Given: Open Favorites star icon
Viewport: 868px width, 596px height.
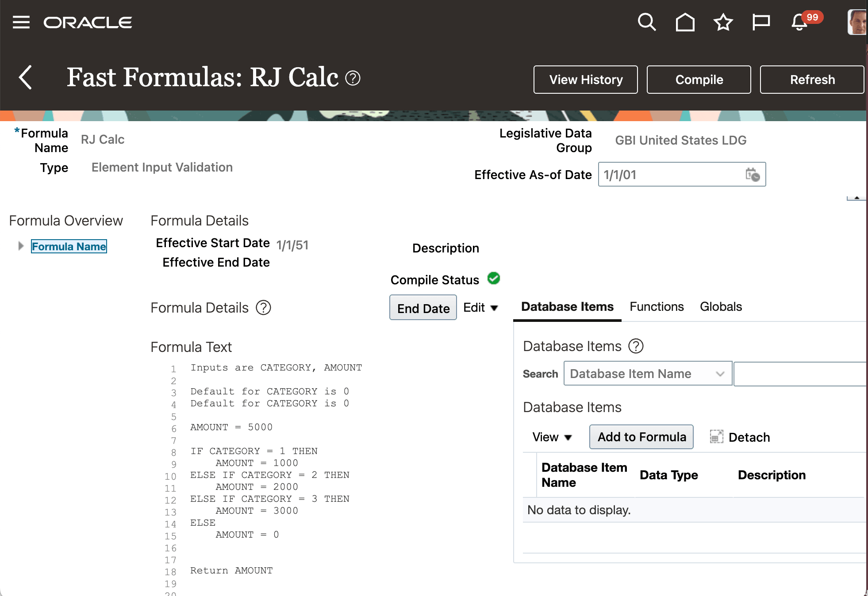Looking at the screenshot, I should pos(723,22).
